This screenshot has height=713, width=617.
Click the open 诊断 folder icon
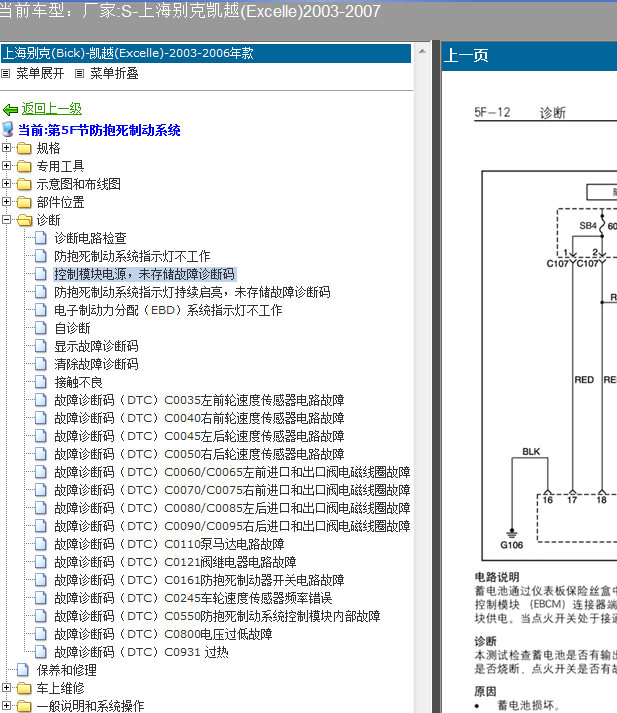coord(25,221)
